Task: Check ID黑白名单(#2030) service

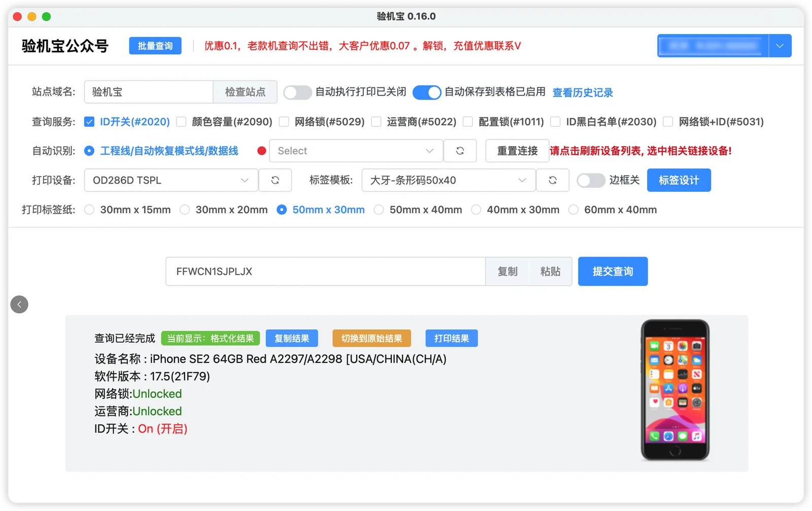Action: pyautogui.click(x=556, y=122)
